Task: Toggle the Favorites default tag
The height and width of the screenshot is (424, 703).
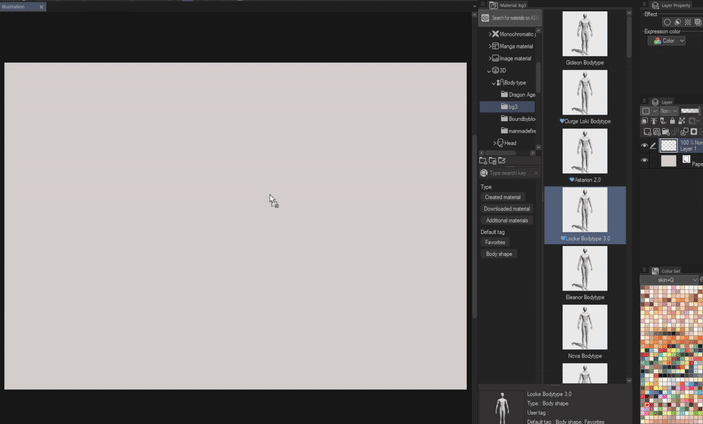Action: click(495, 242)
